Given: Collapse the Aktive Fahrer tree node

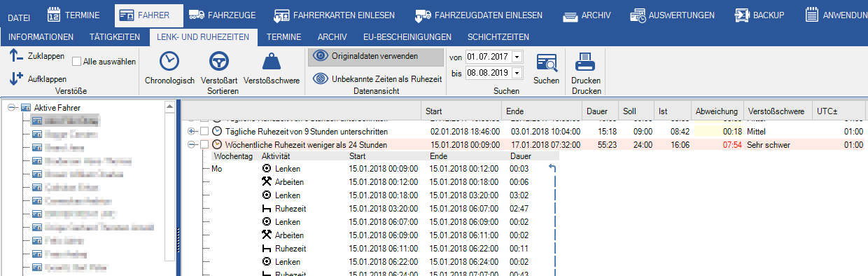Looking at the screenshot, I should click(x=12, y=107).
